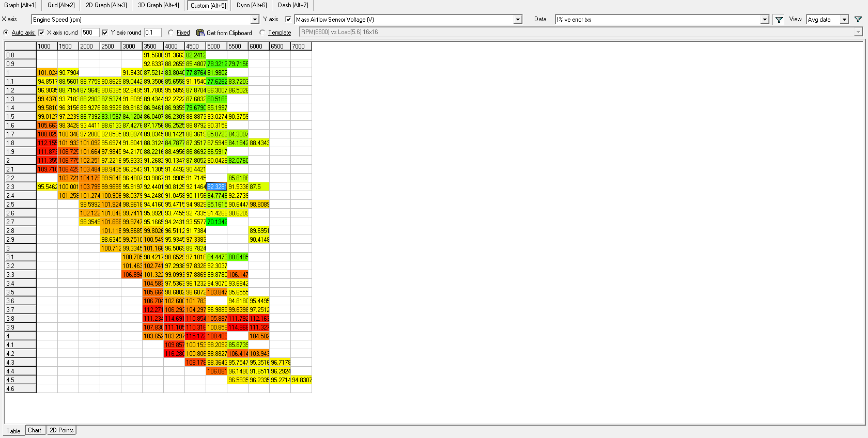Image resolution: width=868 pixels, height=438 pixels.
Task: Select the Auto axis radio button
Action: [x=6, y=33]
